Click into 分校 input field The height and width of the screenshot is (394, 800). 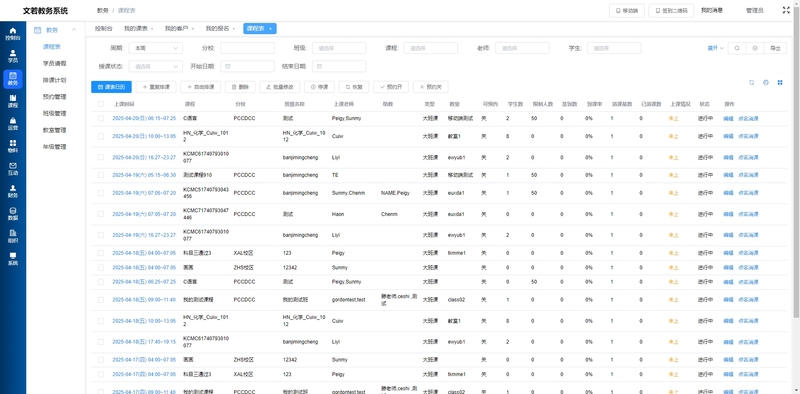pos(247,48)
